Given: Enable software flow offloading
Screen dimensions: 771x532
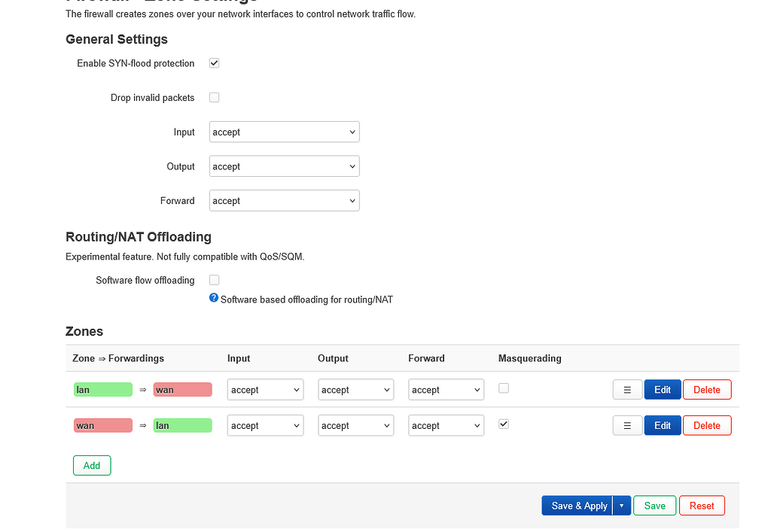Looking at the screenshot, I should click(214, 279).
